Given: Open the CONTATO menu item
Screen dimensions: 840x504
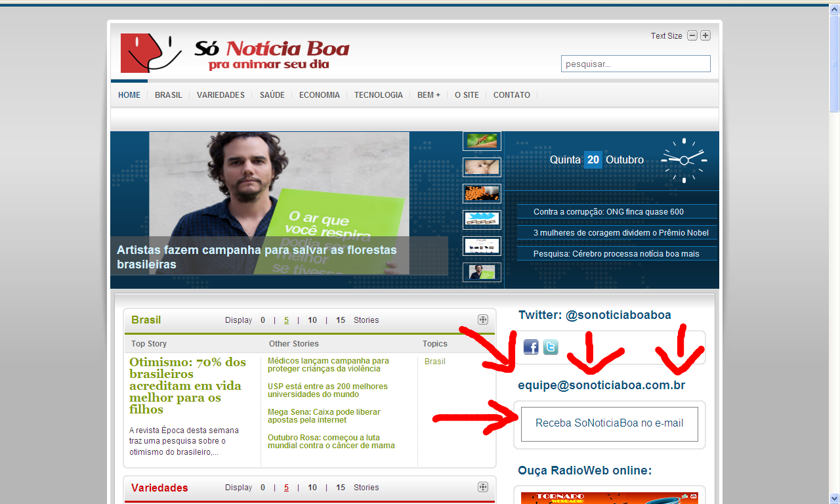Looking at the screenshot, I should [x=511, y=94].
